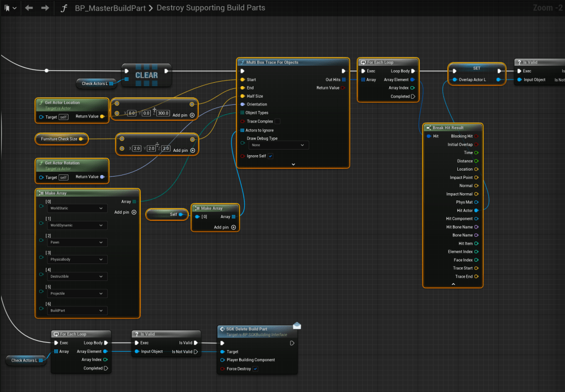This screenshot has height=392, width=565.
Task: Click the Hit Actor output pin
Action: point(477,210)
